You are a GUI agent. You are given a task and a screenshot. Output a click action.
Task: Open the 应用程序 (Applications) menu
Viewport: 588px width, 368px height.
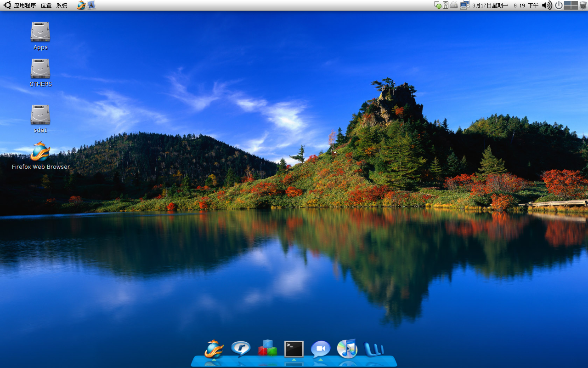25,6
